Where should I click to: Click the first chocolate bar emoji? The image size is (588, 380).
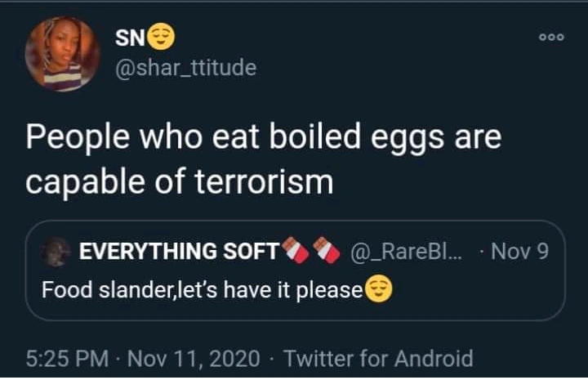(x=295, y=251)
